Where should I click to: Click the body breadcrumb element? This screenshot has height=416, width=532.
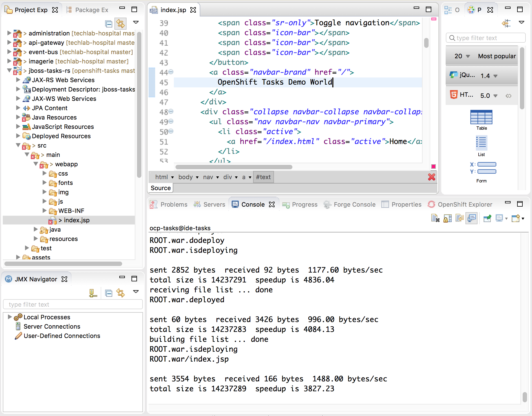(186, 177)
